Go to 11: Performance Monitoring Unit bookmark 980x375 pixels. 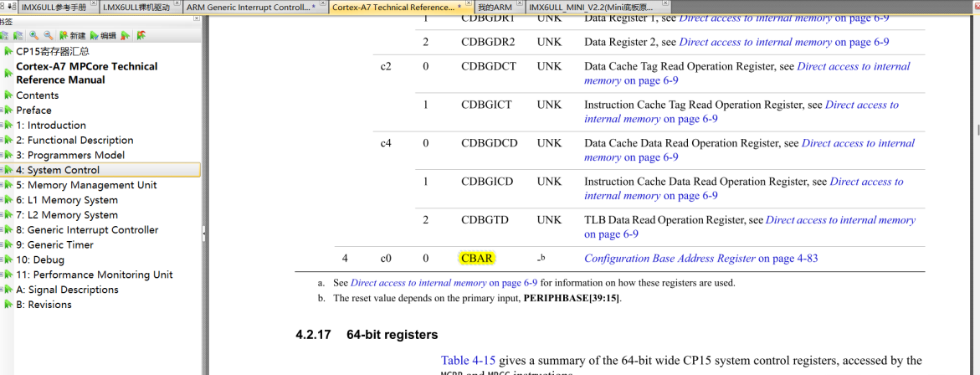tap(95, 275)
